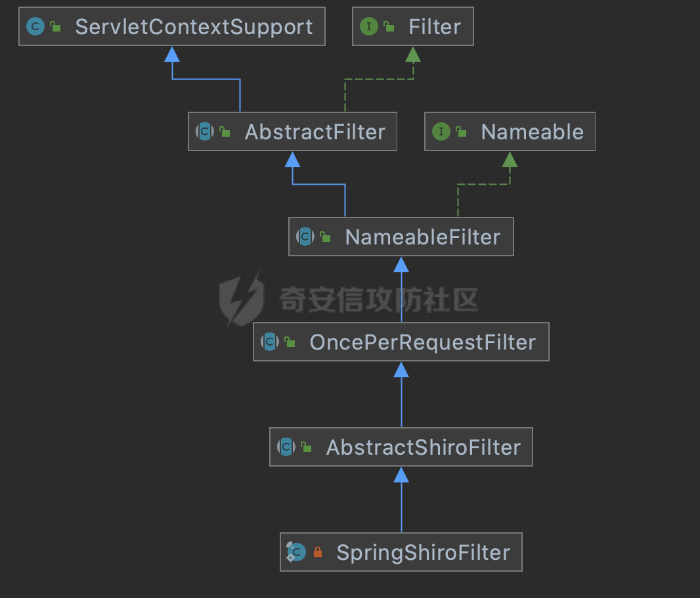Click the AbstractFilter abstract class icon
This screenshot has width=700, height=598.
(x=205, y=131)
